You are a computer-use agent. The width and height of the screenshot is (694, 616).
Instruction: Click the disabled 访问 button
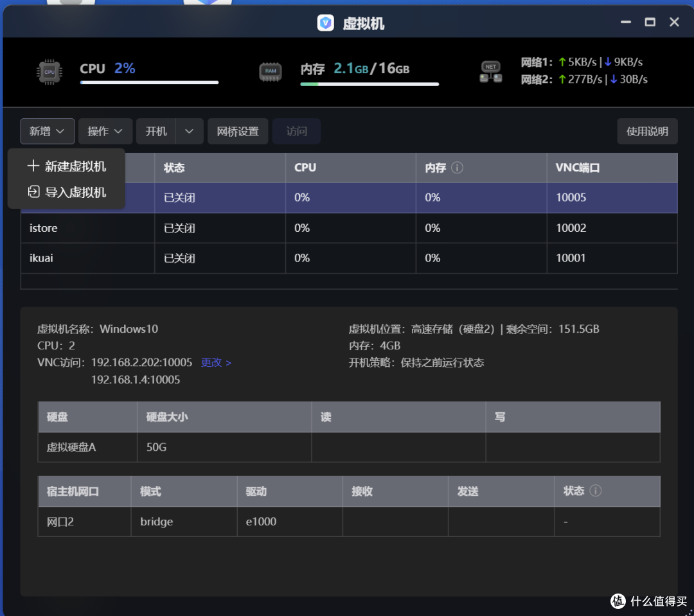coord(296,132)
